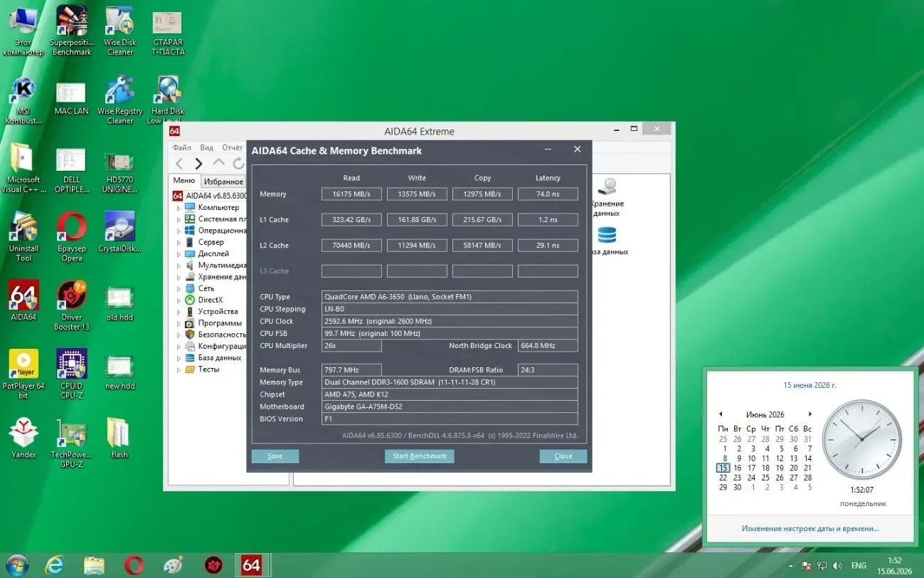Select AIDA64 v6.85.6300 root tree item
The image size is (924, 578).
216,196
